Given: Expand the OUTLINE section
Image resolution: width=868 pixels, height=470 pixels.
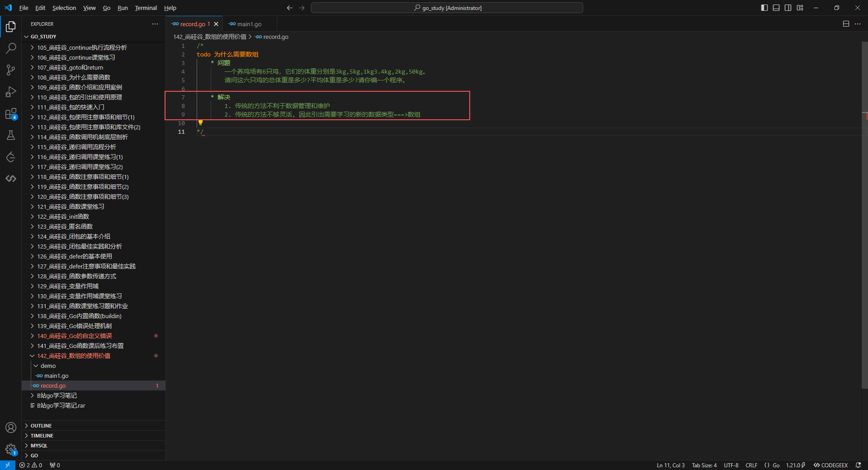Looking at the screenshot, I should [x=94, y=426].
